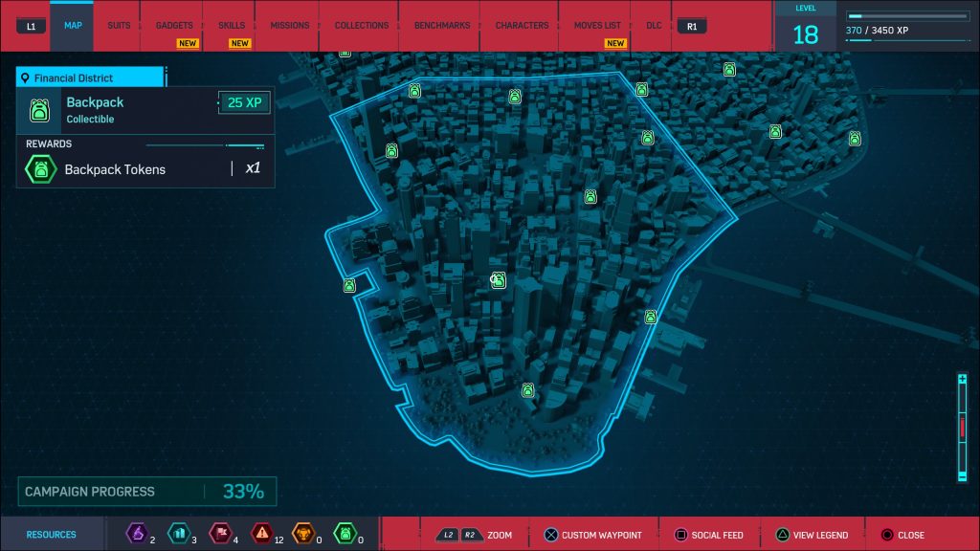
Task: Click the Financial District location header
Action: [90, 77]
